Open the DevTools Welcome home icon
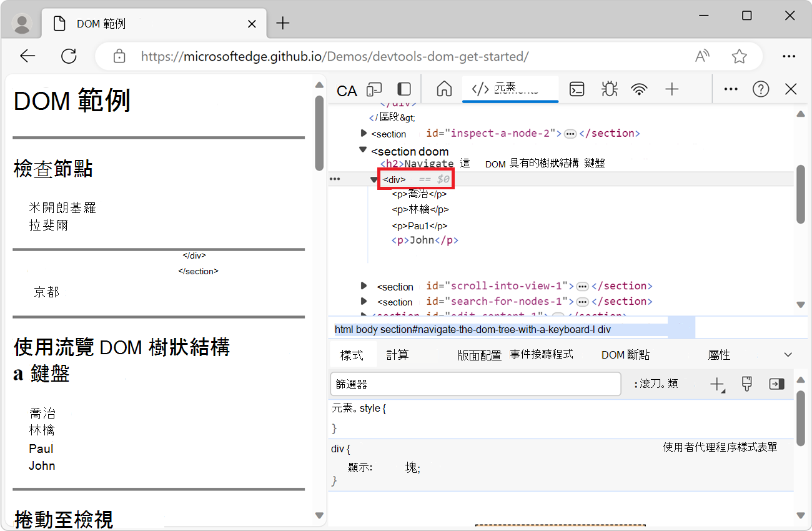 coord(444,89)
